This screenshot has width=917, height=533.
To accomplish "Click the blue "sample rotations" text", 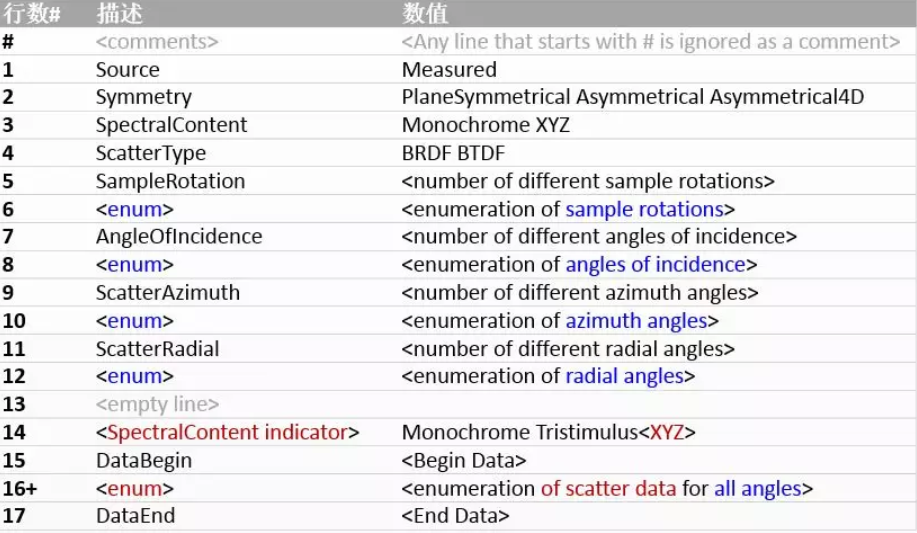I will click(644, 209).
